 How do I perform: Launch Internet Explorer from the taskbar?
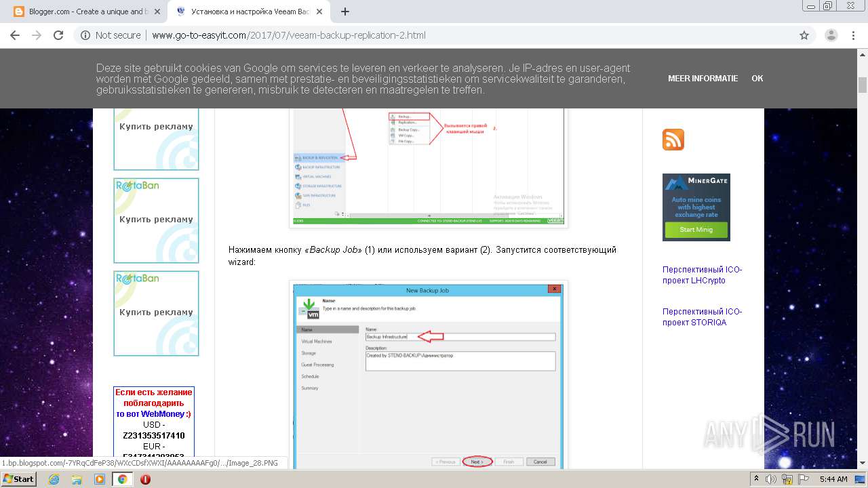[x=54, y=479]
